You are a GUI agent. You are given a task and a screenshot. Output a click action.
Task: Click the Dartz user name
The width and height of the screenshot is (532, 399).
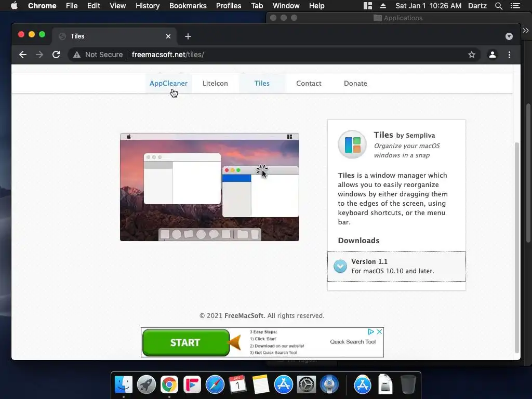(477, 6)
